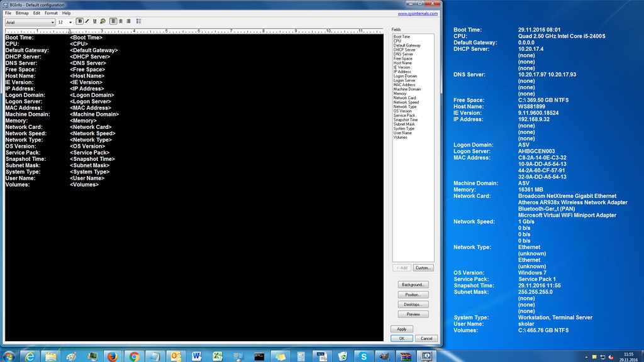Select DNS Server in Fields list

tap(403, 54)
